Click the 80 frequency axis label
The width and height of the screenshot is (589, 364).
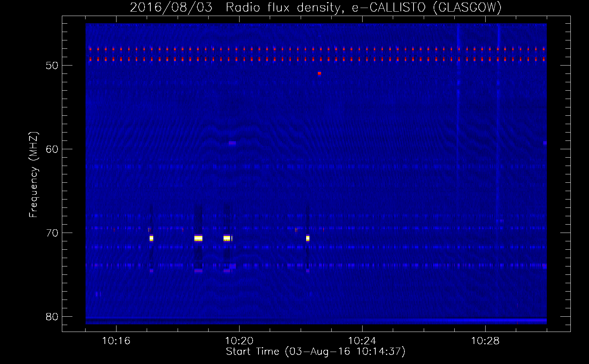[x=52, y=317]
